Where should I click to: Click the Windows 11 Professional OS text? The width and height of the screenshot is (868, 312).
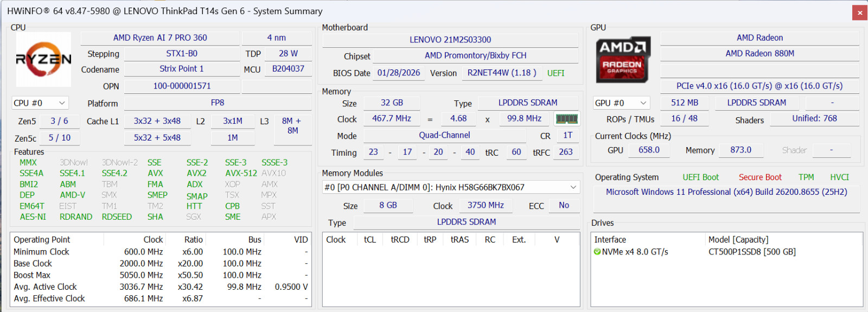[726, 192]
